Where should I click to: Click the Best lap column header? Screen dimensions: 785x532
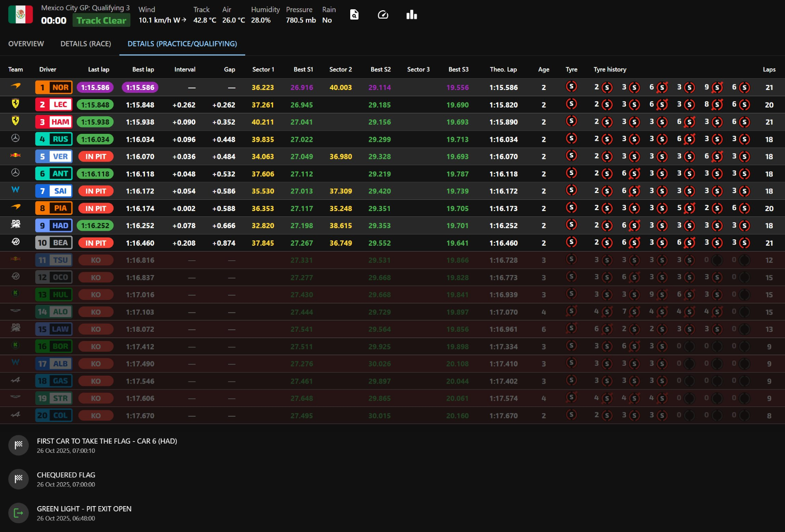[x=143, y=69]
